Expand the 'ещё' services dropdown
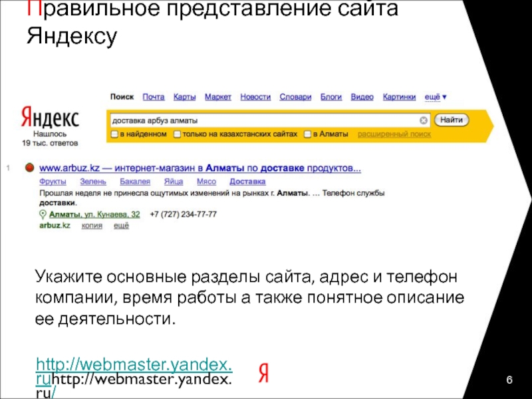Image resolution: width=532 pixels, height=399 pixels. 436,97
